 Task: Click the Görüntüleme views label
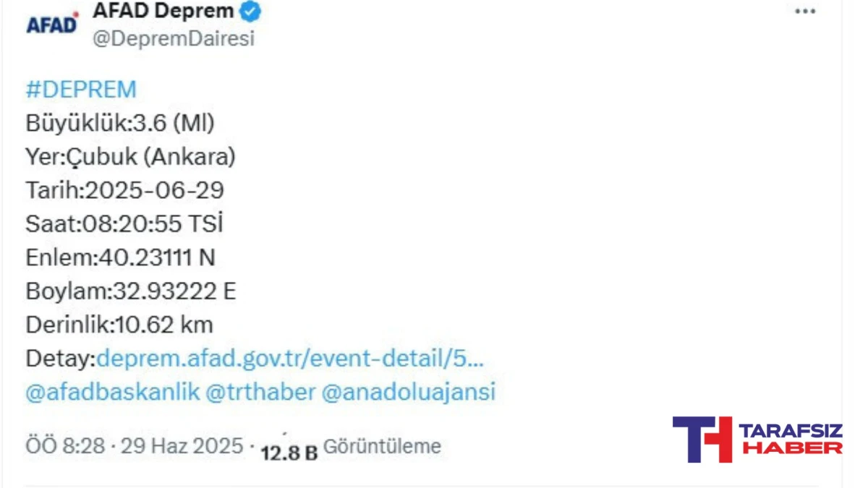click(x=382, y=447)
